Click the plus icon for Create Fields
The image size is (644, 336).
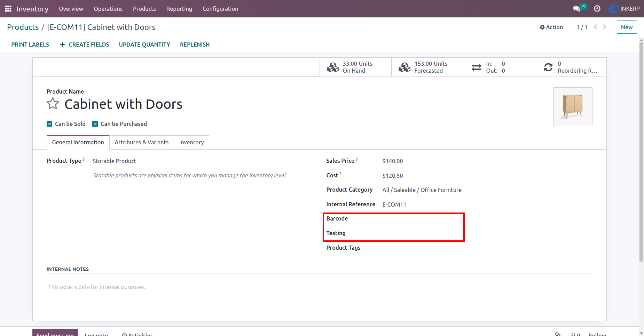coord(62,45)
